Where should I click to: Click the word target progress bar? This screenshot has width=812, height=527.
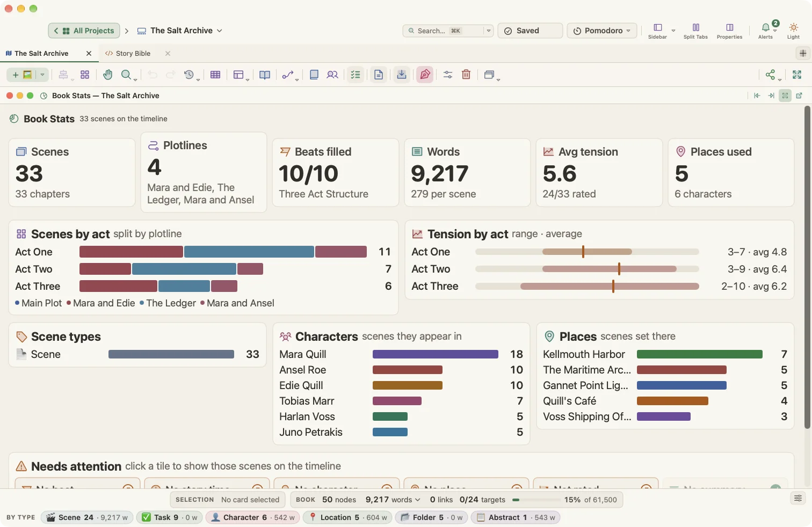pyautogui.click(x=535, y=500)
